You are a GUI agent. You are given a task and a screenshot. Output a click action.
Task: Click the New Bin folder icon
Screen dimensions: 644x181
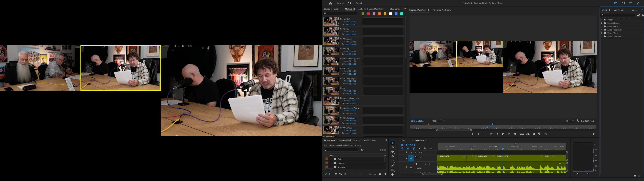click(380, 174)
